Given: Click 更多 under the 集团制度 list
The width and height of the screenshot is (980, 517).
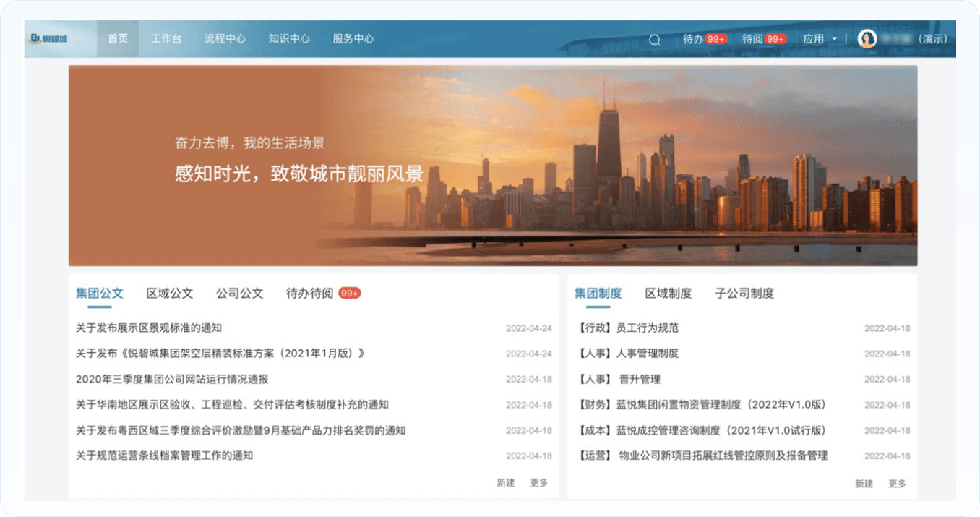Looking at the screenshot, I should 897,484.
